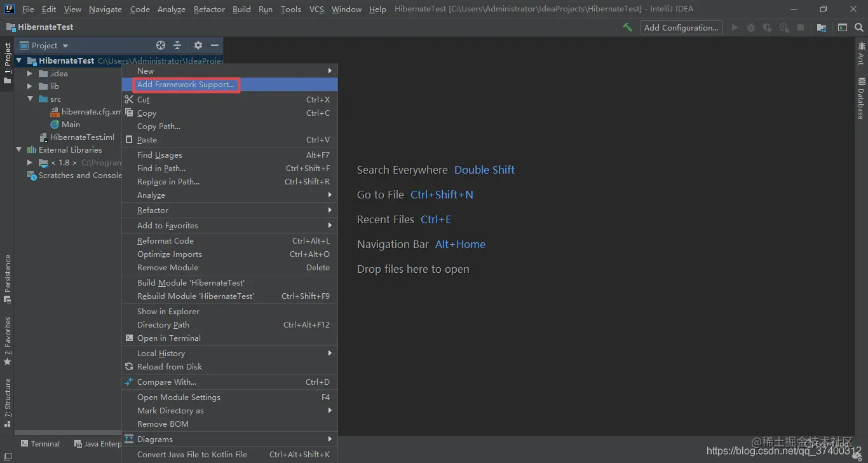Open the Ant side tab
Screen dimensions: 868x463
[x=861, y=53]
